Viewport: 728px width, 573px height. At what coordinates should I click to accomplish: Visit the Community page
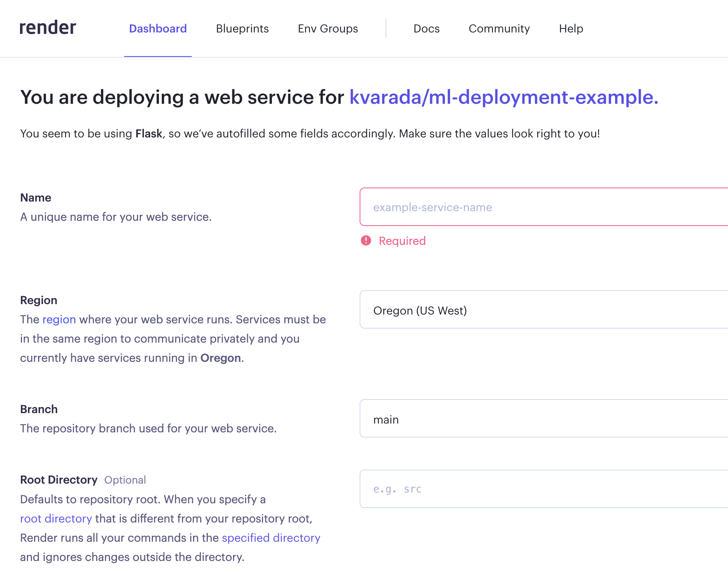tap(499, 29)
